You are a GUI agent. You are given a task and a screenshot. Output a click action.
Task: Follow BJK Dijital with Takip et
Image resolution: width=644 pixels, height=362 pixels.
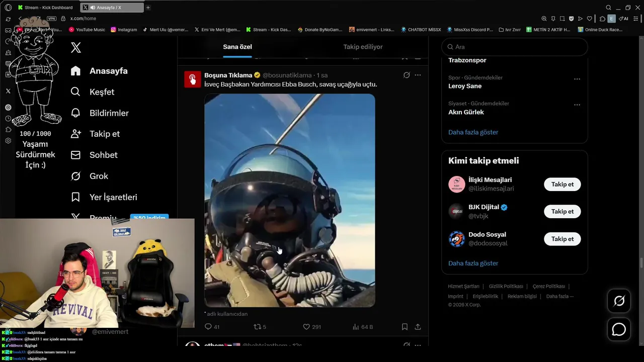pos(562,211)
